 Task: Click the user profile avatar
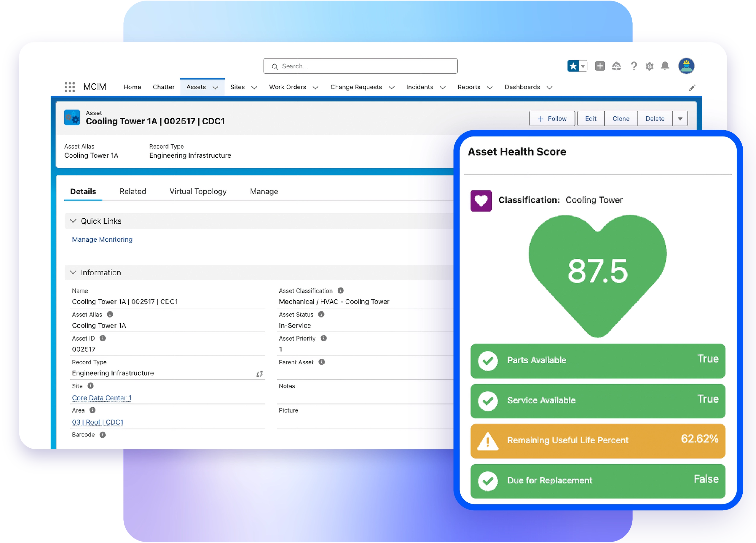click(x=686, y=66)
